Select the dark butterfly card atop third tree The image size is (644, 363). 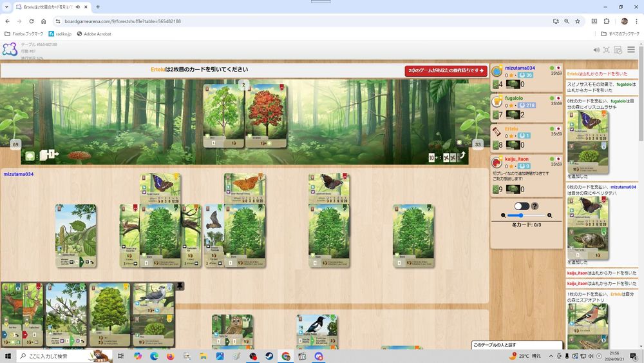(x=329, y=189)
